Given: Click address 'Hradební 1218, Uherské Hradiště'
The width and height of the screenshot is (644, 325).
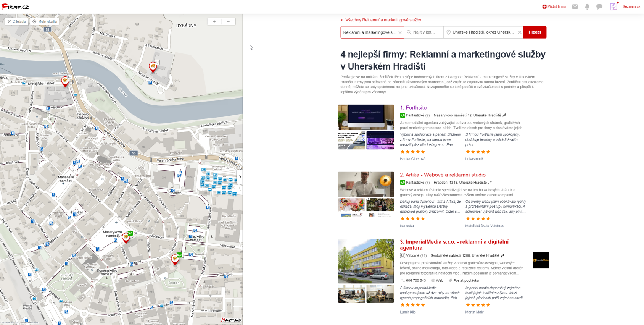Looking at the screenshot, I should coord(460,183).
